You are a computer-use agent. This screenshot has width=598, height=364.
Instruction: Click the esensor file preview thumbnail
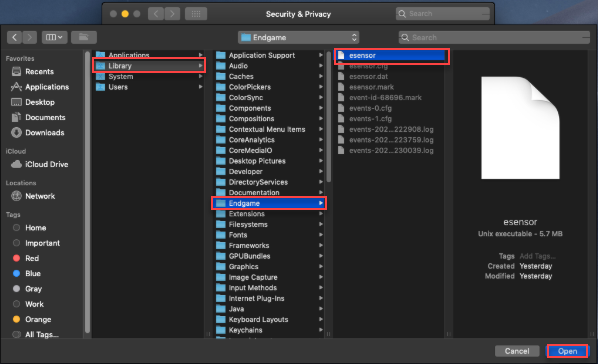520,128
